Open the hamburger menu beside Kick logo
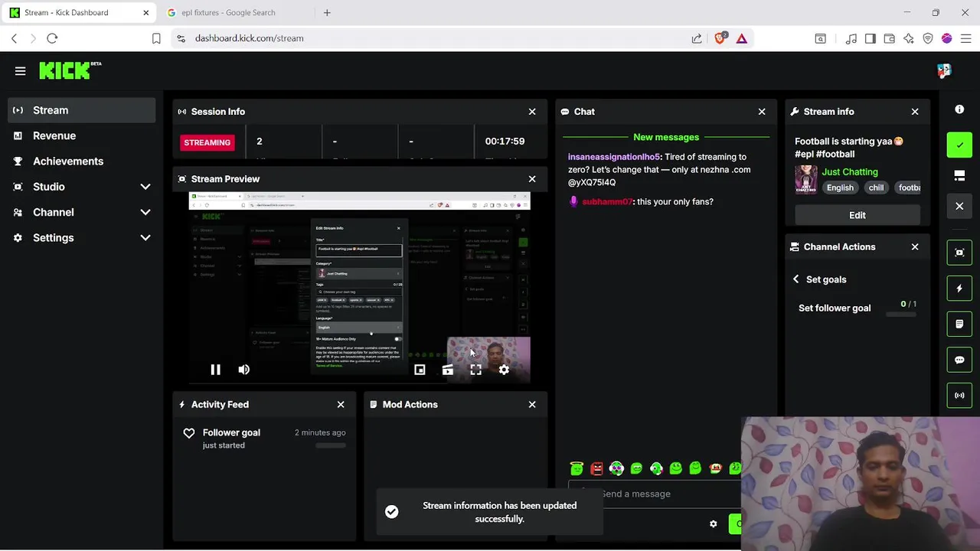This screenshot has width=980, height=551. (20, 71)
